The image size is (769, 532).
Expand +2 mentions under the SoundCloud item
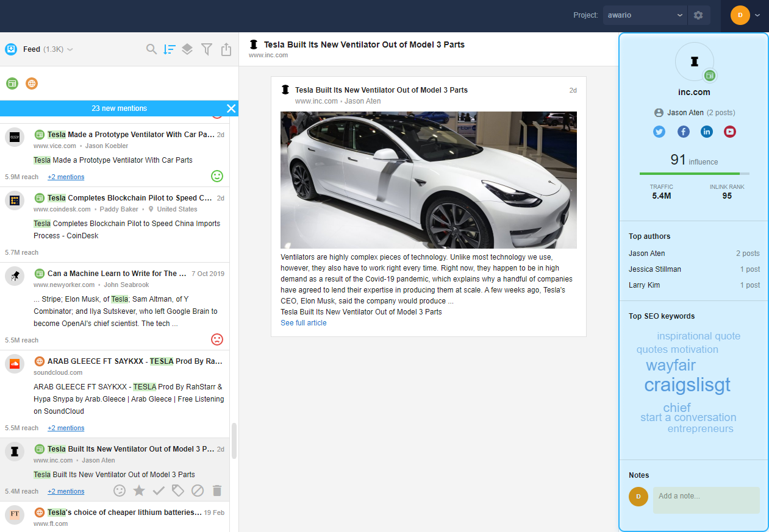(66, 428)
